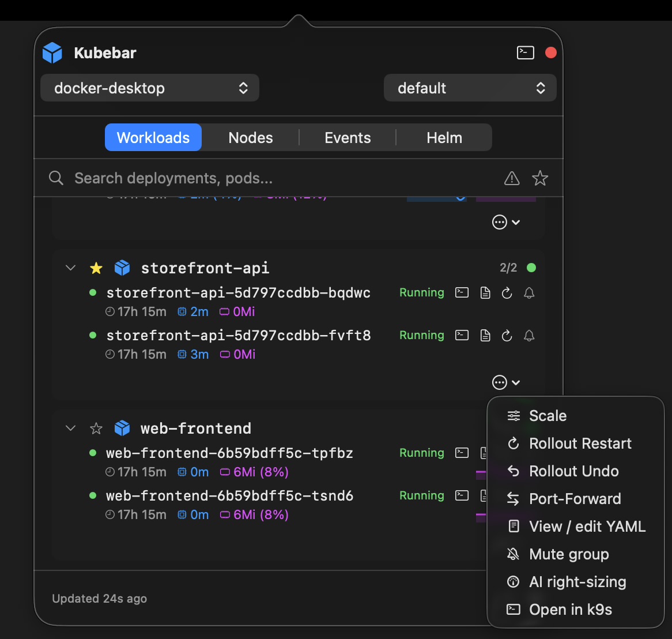Switch to the Nodes tab
Screen dimensions: 672x639
[251, 138]
